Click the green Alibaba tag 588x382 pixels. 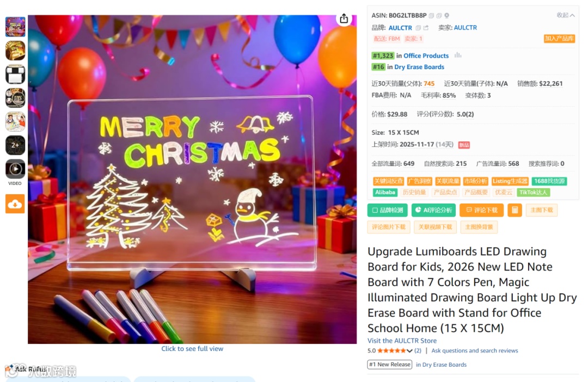(385, 193)
